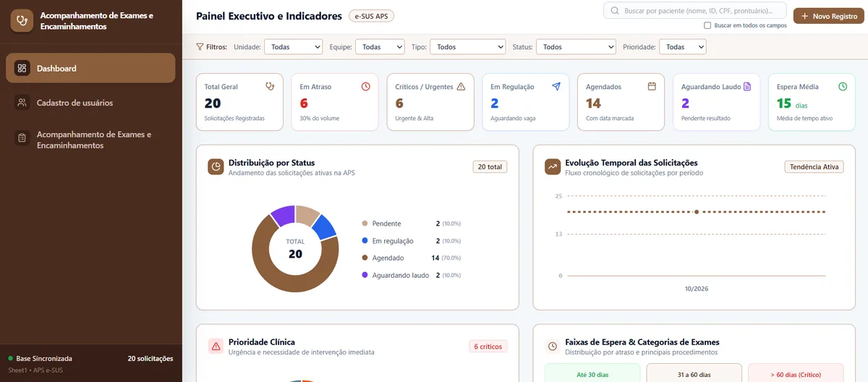
Task: Click the red alert icon of Prioridade Clínica
Action: 216,347
